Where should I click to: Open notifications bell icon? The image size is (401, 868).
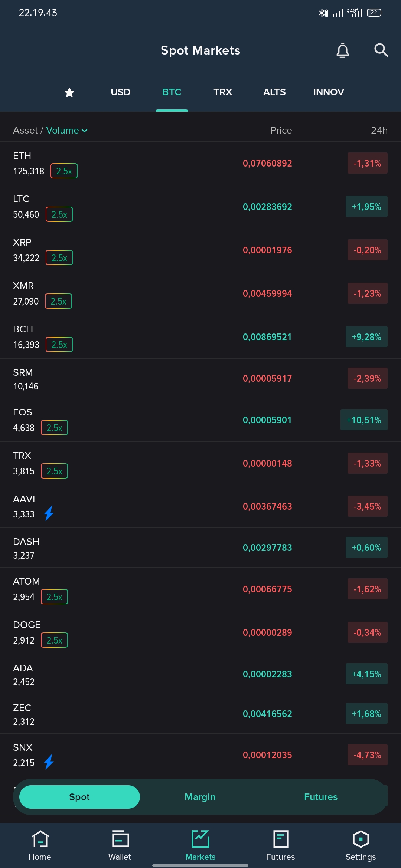342,50
